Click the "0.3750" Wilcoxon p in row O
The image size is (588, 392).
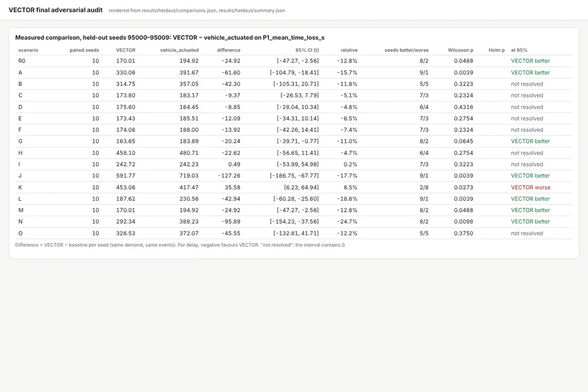pos(464,233)
